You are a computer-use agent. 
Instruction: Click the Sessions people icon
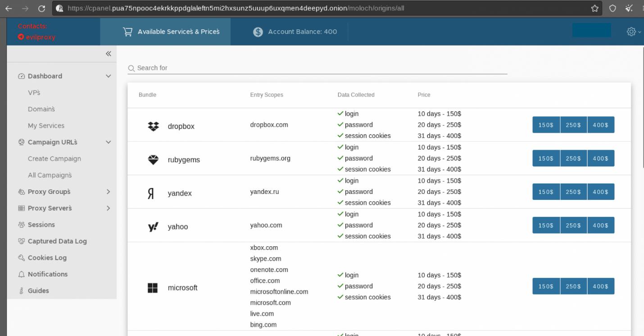22,225
